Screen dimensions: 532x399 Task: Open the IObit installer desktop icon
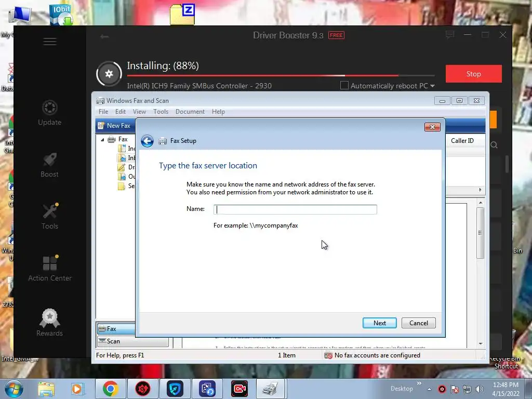point(61,14)
